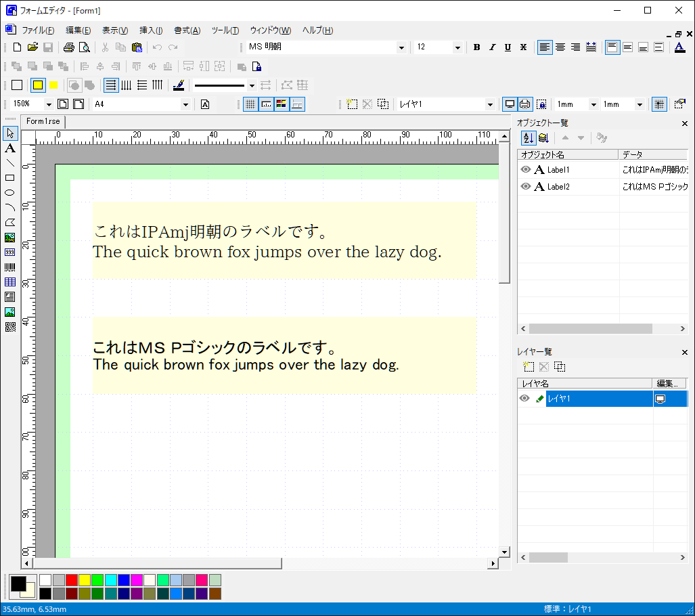Open the ツール(T) menu
This screenshot has width=695, height=616.
(x=225, y=30)
